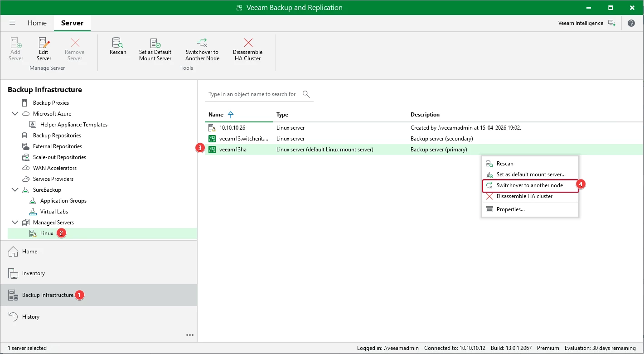
Task: Open WAN Accelerators tree item
Action: (x=55, y=168)
